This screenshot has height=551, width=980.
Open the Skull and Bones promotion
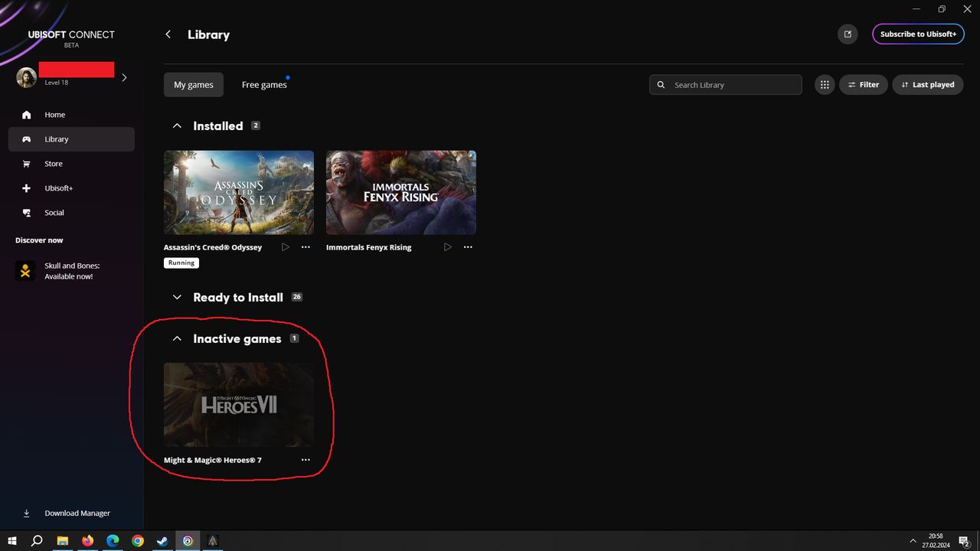pos(71,271)
